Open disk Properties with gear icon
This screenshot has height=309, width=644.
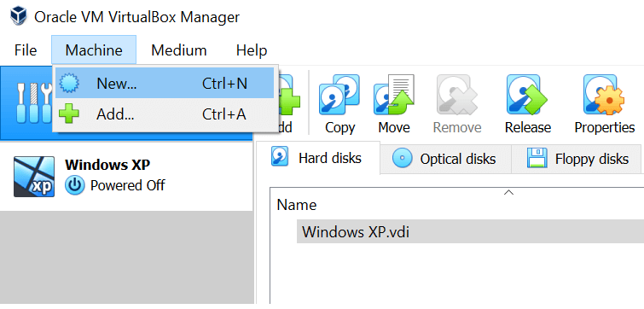pyautogui.click(x=604, y=96)
